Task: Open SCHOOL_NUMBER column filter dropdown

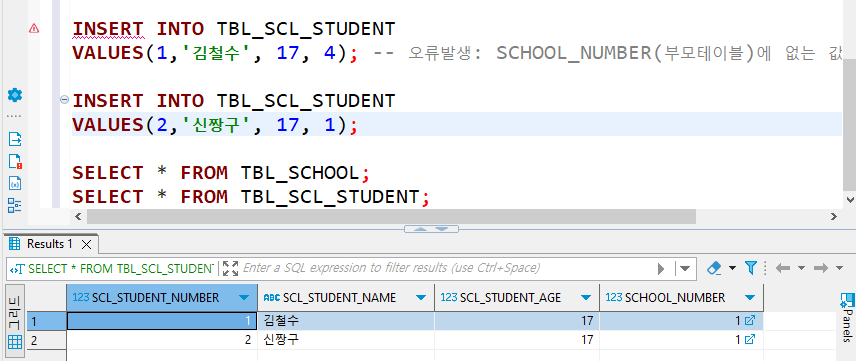Action: click(x=750, y=298)
